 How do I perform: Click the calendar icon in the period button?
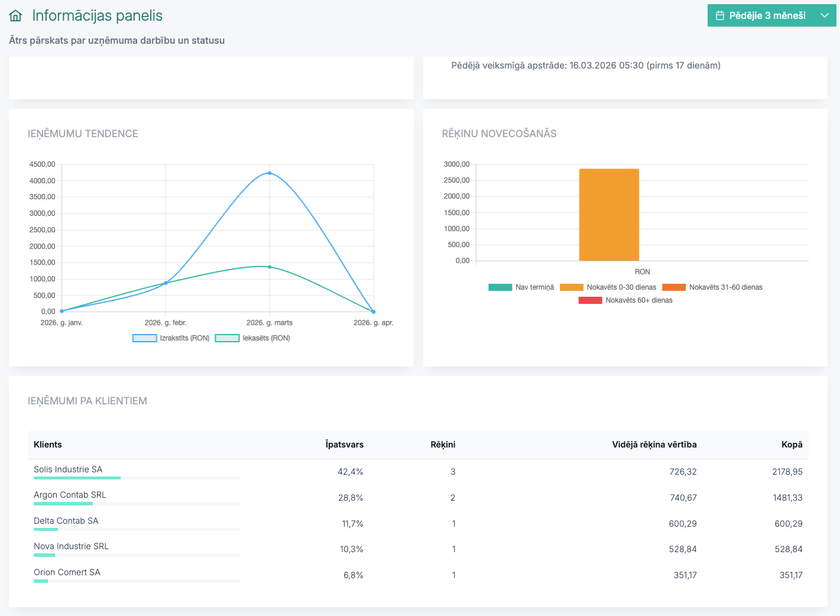719,16
